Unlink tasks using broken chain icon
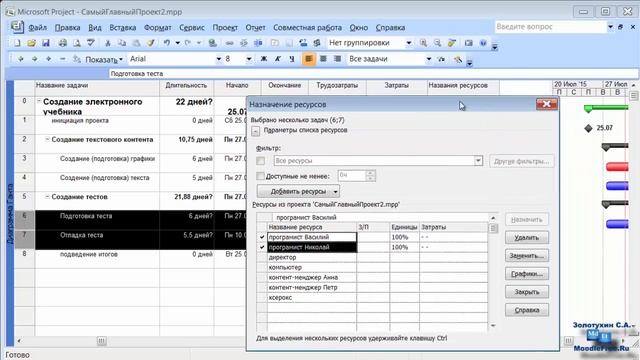640x360 pixels. [x=244, y=43]
